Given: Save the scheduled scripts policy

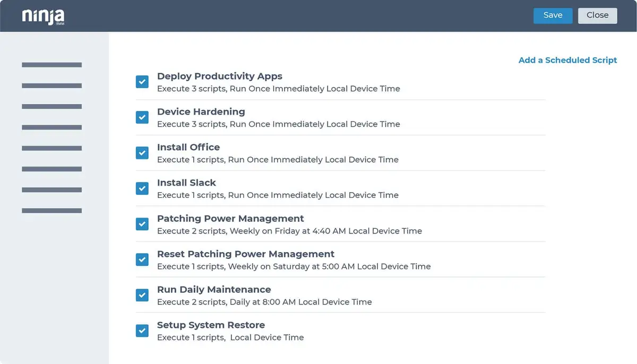Looking at the screenshot, I should click(x=553, y=15).
